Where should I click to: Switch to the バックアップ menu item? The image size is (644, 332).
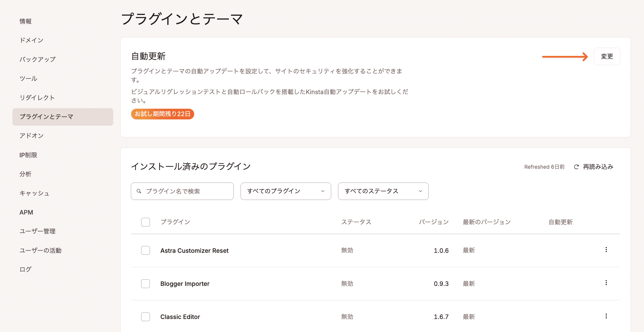pyautogui.click(x=37, y=59)
